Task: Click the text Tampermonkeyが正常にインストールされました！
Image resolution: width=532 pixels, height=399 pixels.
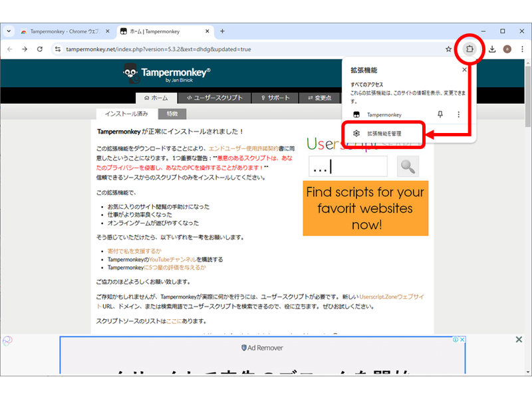Action: [170, 132]
